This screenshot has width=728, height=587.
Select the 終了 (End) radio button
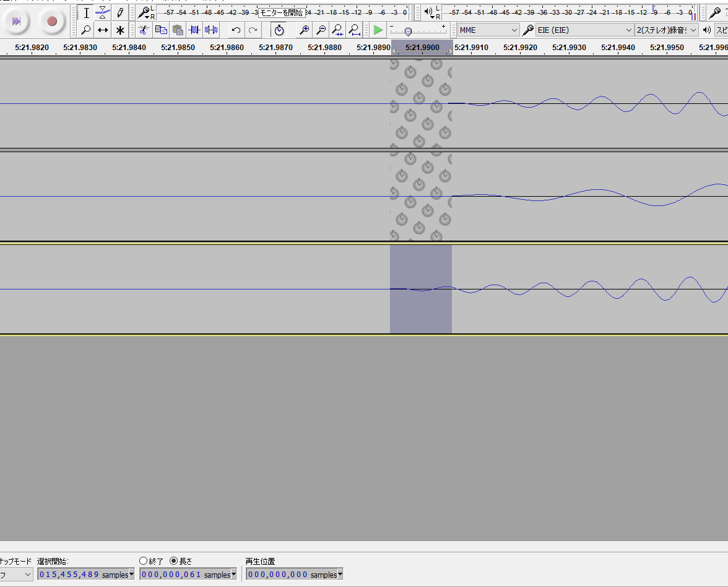click(x=144, y=561)
